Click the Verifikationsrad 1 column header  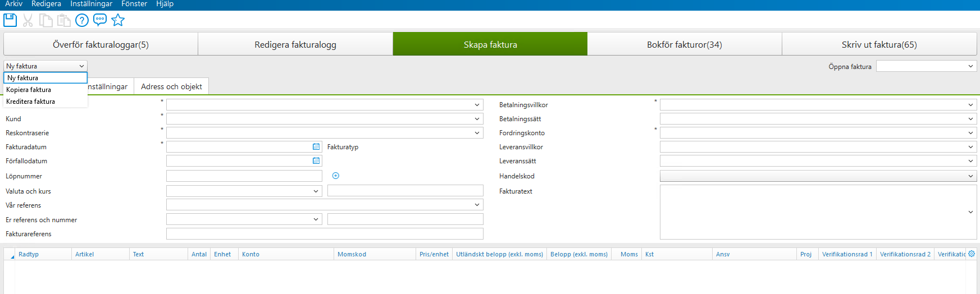pos(847,254)
